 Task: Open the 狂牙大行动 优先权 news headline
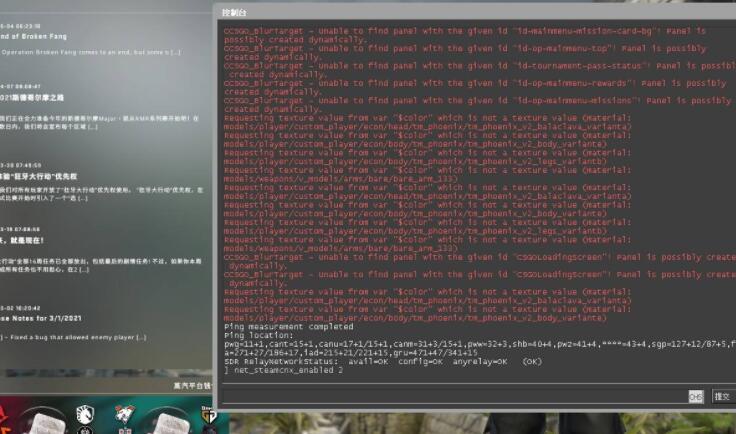tap(38, 176)
